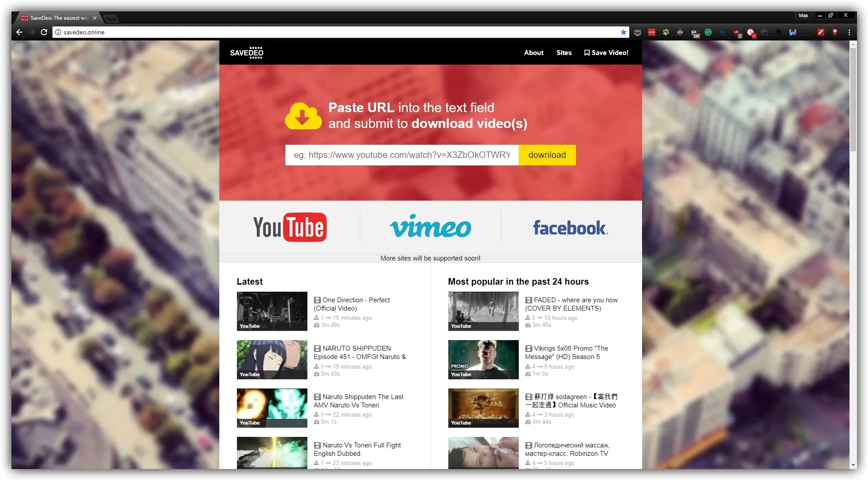
Task: Open Chrome's three-dot menu
Action: click(x=849, y=32)
